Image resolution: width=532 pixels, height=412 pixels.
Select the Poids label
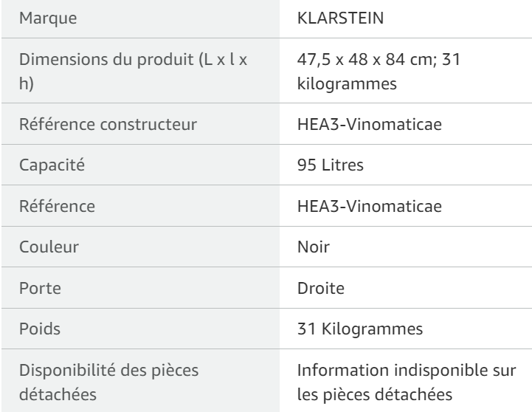(40, 329)
